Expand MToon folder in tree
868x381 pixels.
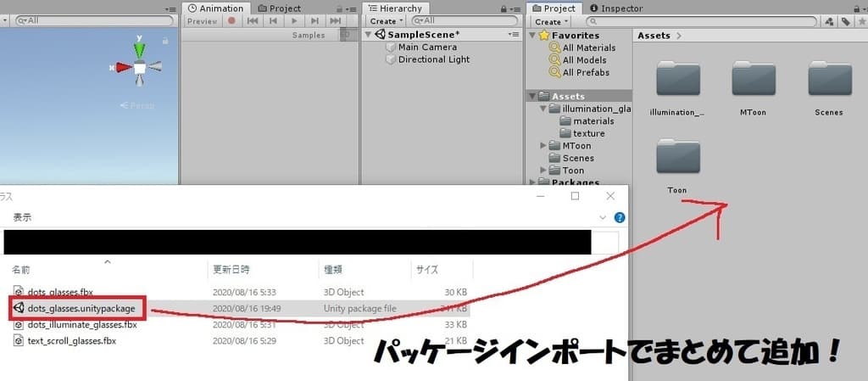543,146
